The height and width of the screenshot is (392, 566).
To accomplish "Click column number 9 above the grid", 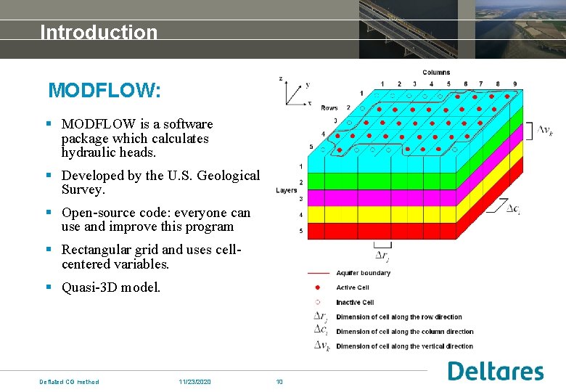I will click(515, 83).
